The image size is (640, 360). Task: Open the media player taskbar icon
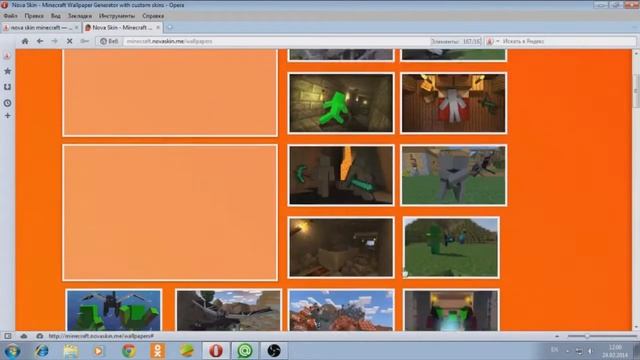coord(99,351)
